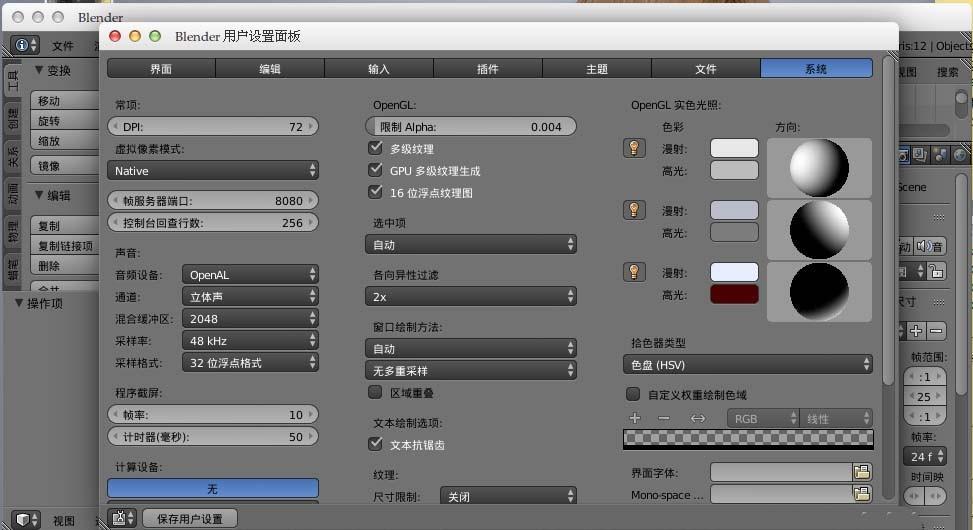The width and height of the screenshot is (973, 530).
Task: Open the info editor type icon in main window
Action: (25, 45)
